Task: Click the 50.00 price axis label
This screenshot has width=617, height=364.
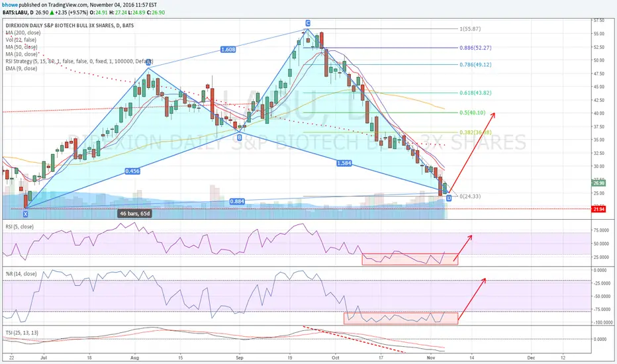Action: (599, 60)
